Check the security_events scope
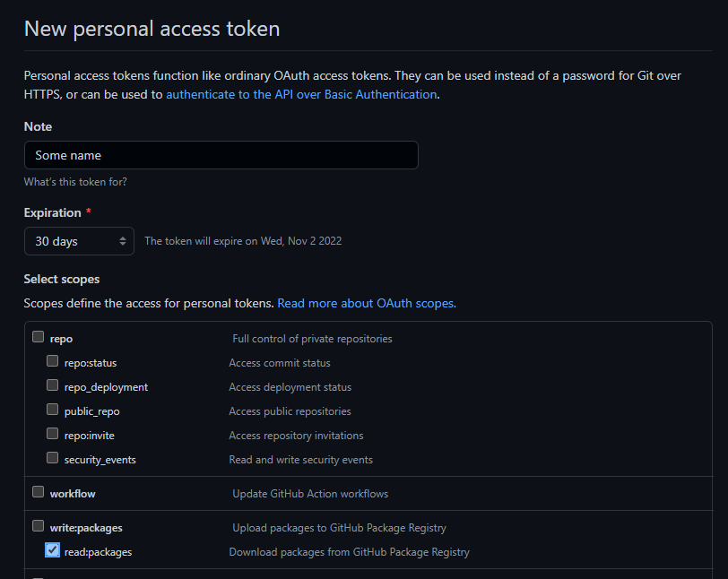 pyautogui.click(x=53, y=457)
